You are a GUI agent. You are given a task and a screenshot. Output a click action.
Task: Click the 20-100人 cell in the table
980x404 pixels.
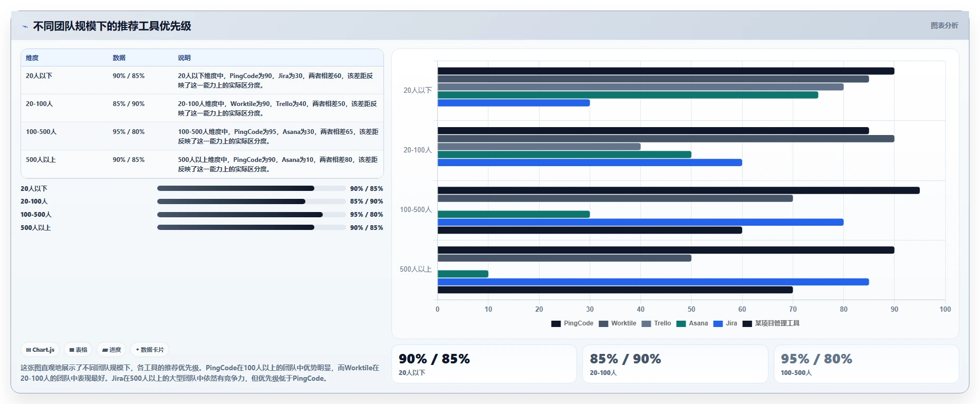(x=40, y=104)
